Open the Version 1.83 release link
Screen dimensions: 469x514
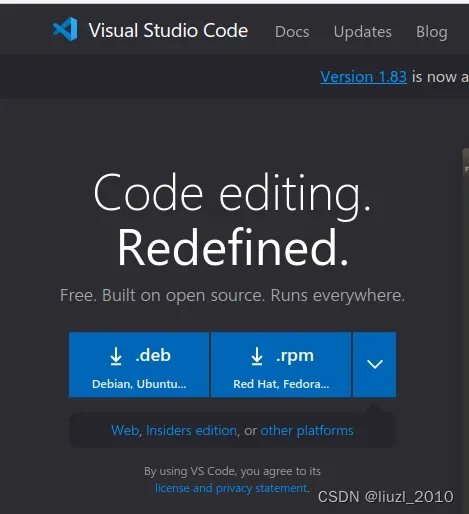364,77
